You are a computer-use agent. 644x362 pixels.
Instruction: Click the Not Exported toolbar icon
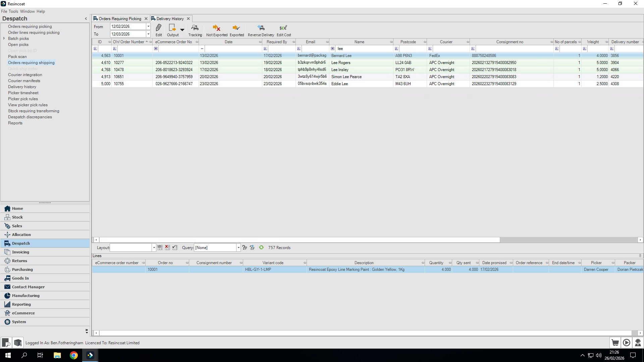[x=216, y=28]
